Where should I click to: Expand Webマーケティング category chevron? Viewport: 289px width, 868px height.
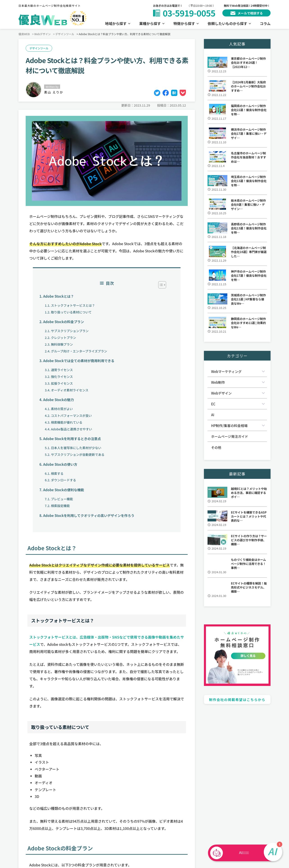[263, 371]
